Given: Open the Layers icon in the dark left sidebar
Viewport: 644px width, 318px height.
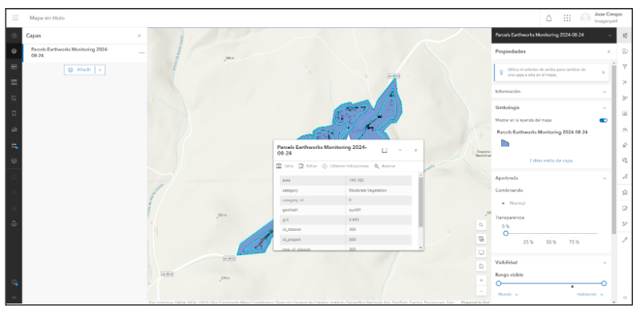Looking at the screenshot, I should 14,51.
